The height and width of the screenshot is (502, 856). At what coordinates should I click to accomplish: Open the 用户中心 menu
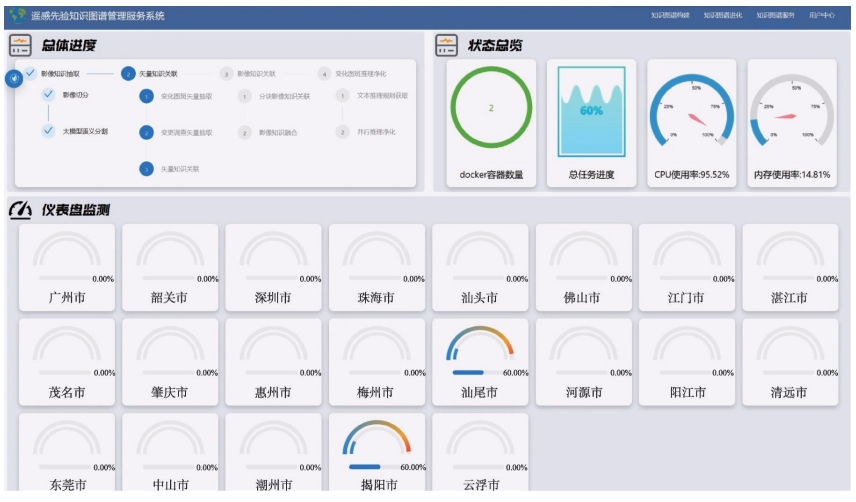pyautogui.click(x=822, y=16)
